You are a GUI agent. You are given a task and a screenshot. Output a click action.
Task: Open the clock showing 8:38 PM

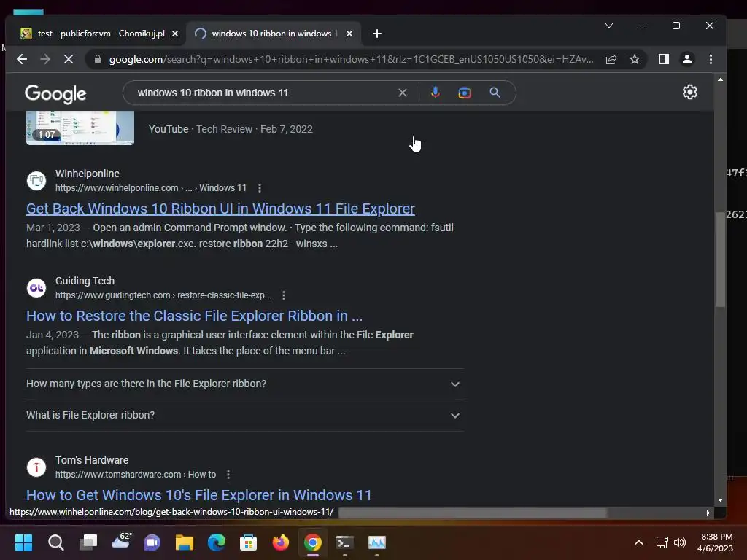click(x=715, y=542)
